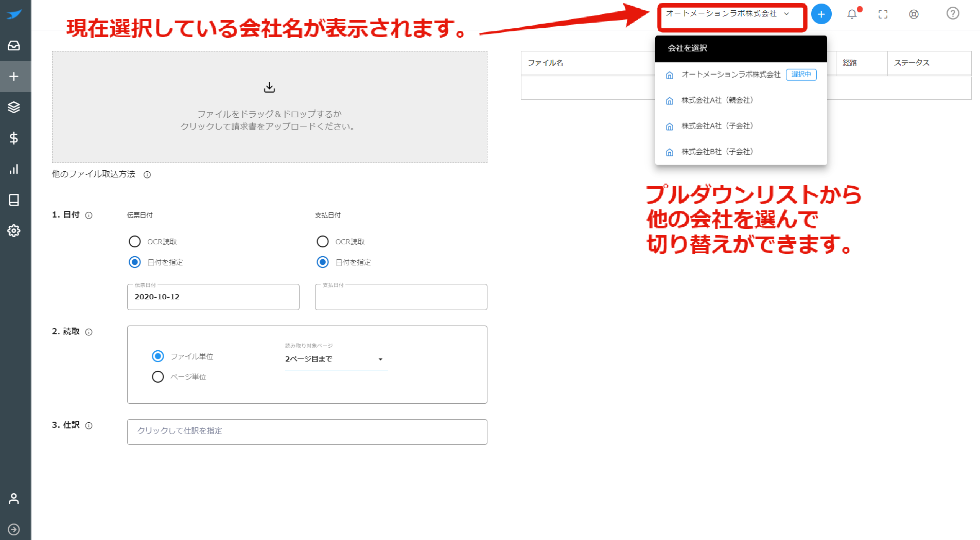Viewport: 980px width, 540px height.
Task: Open the question mark help icon
Action: pos(953,13)
